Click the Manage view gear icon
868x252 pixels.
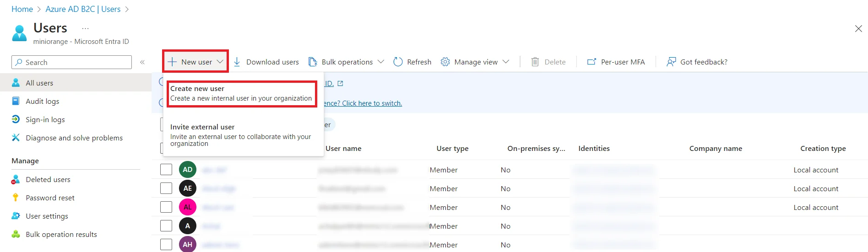[x=445, y=62]
